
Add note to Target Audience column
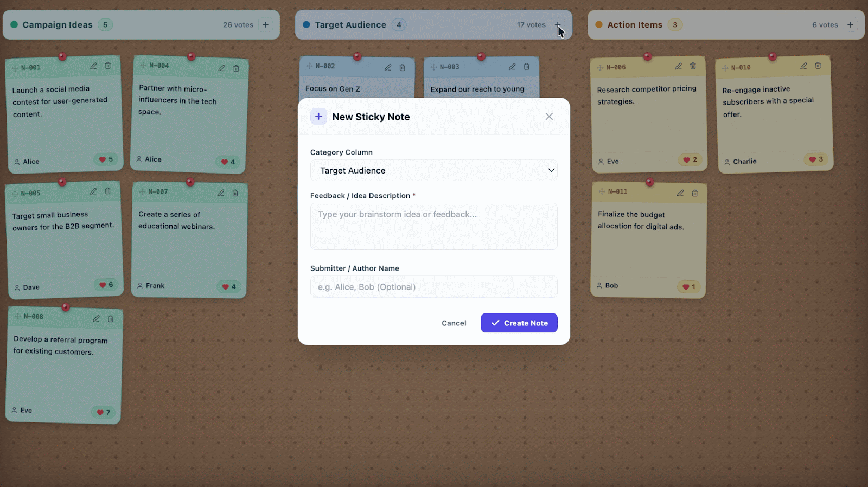coord(558,25)
